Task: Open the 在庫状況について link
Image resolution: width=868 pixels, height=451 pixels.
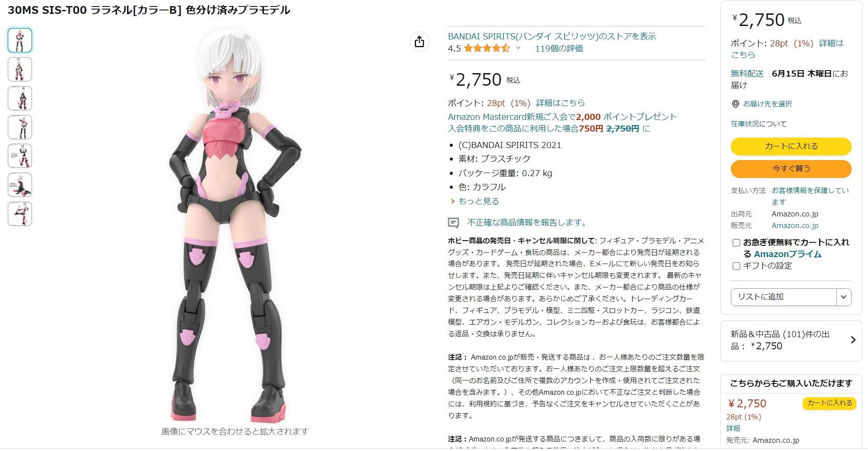Action: (x=759, y=124)
